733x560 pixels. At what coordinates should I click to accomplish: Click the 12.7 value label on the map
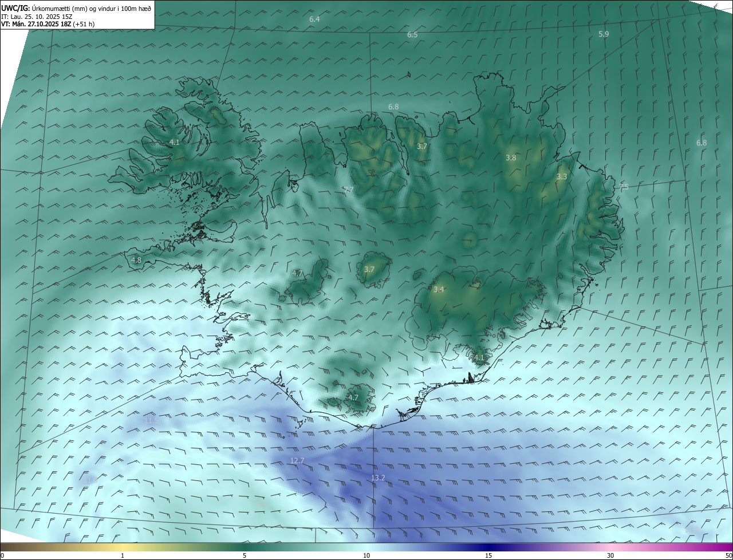[297, 460]
